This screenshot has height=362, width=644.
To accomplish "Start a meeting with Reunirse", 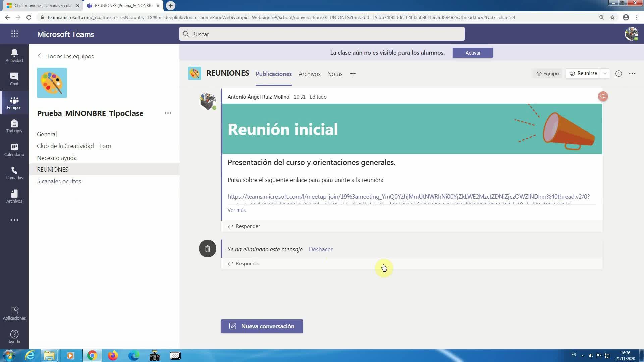I will [x=583, y=74].
